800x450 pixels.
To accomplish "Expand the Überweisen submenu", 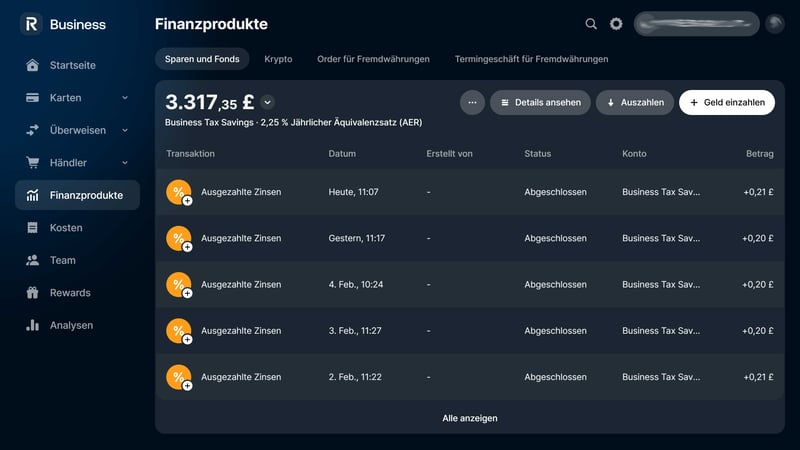I will 125,130.
